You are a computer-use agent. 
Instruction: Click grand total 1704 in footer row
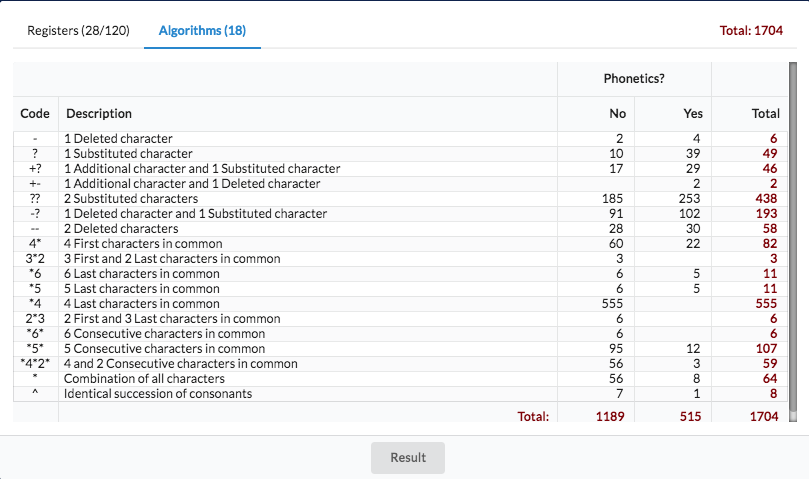[762, 416]
